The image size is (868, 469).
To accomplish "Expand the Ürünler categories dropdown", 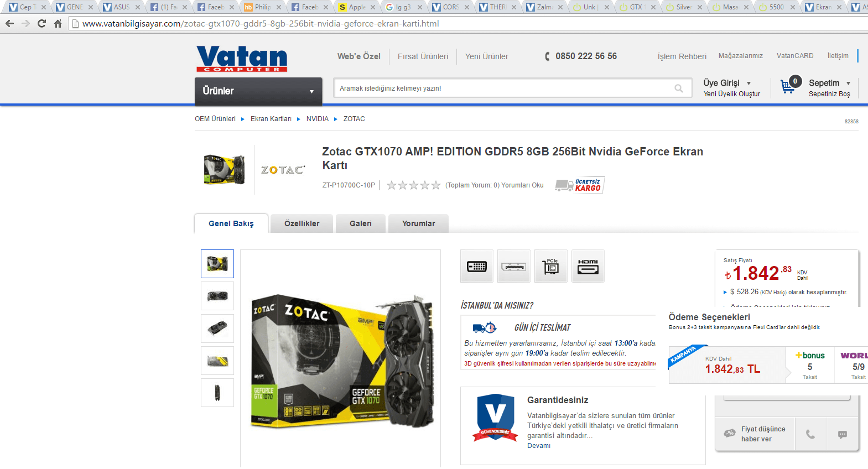I will click(x=258, y=91).
